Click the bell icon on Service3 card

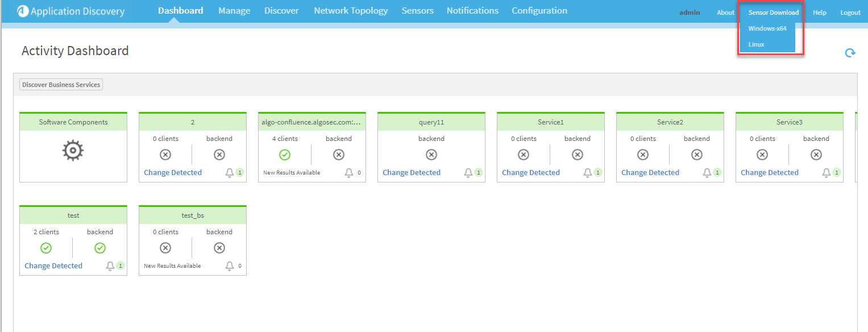(x=827, y=173)
